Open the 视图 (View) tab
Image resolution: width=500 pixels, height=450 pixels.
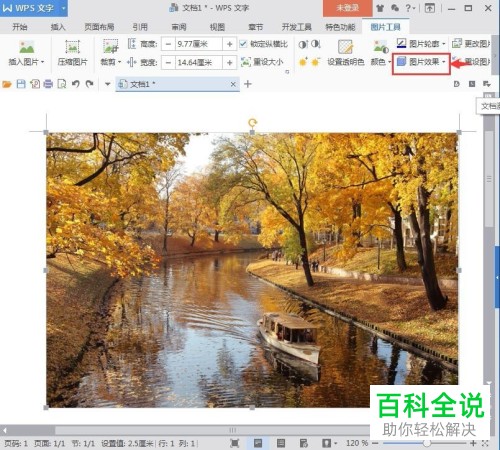coord(217,27)
